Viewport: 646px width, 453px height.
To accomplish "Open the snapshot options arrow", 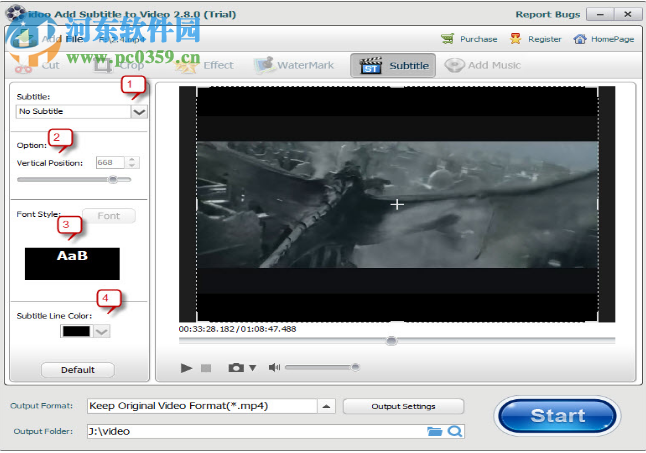I will (x=253, y=368).
